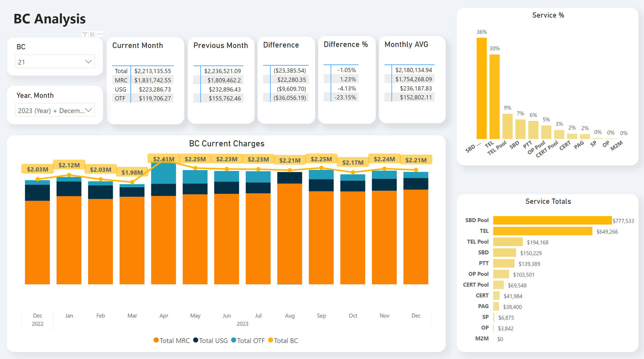Image resolution: width=644 pixels, height=359 pixels.
Task: Open more options ellipsis above BC slicer
Action: [x=100, y=34]
